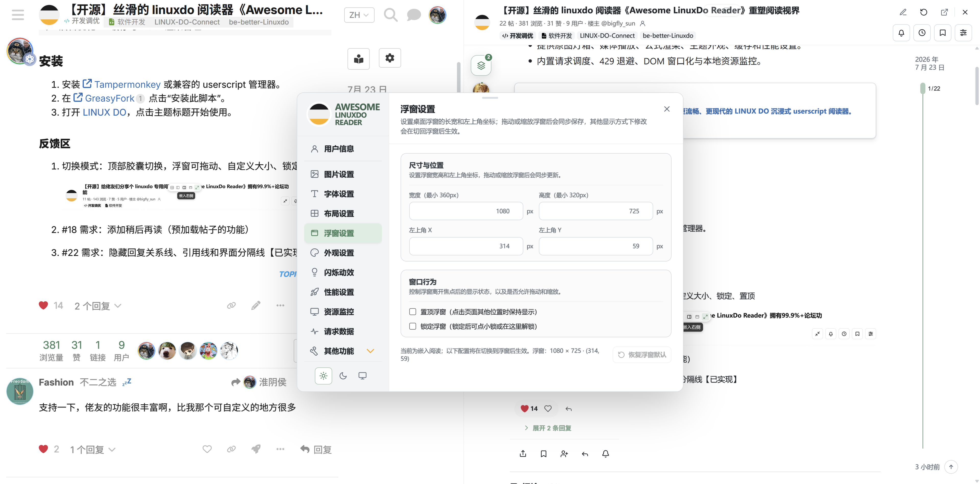Click the 高度 input field showing 725

coord(596,211)
